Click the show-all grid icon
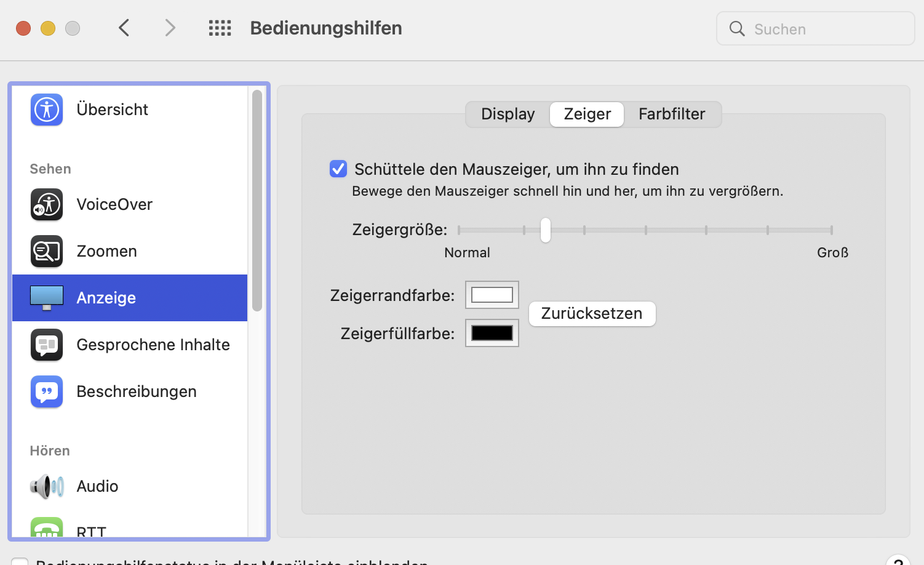This screenshot has width=924, height=565. coord(220,28)
